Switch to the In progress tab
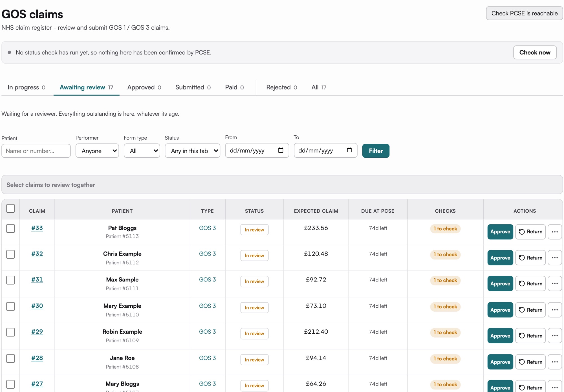This screenshot has height=392, width=564. 27,87
